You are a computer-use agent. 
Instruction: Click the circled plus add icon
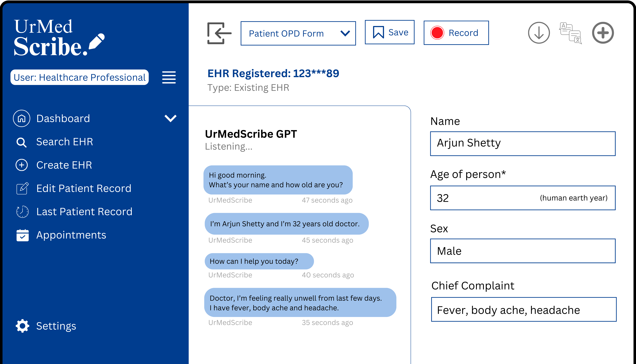(x=603, y=33)
